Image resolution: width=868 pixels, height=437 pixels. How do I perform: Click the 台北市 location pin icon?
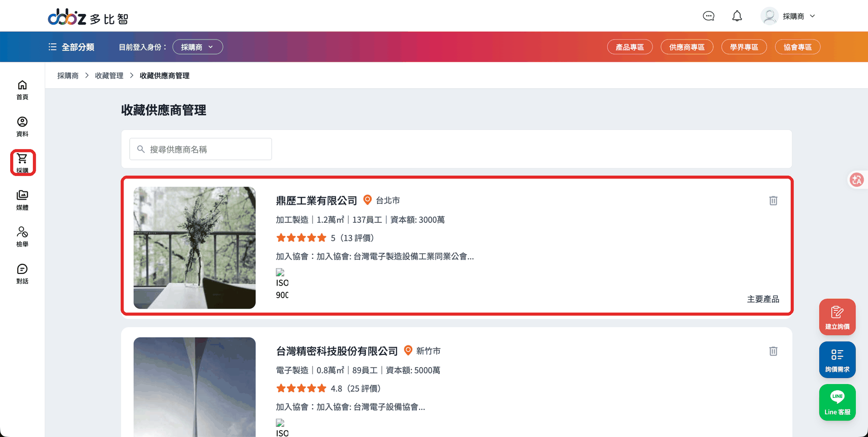click(x=367, y=200)
